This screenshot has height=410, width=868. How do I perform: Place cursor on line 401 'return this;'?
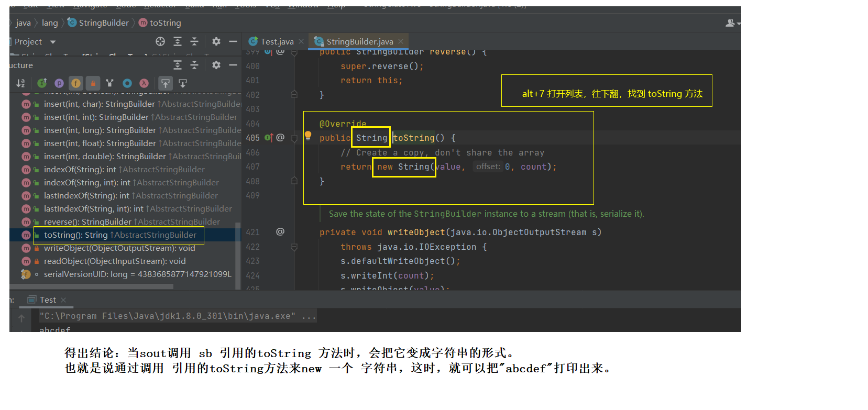pos(371,81)
